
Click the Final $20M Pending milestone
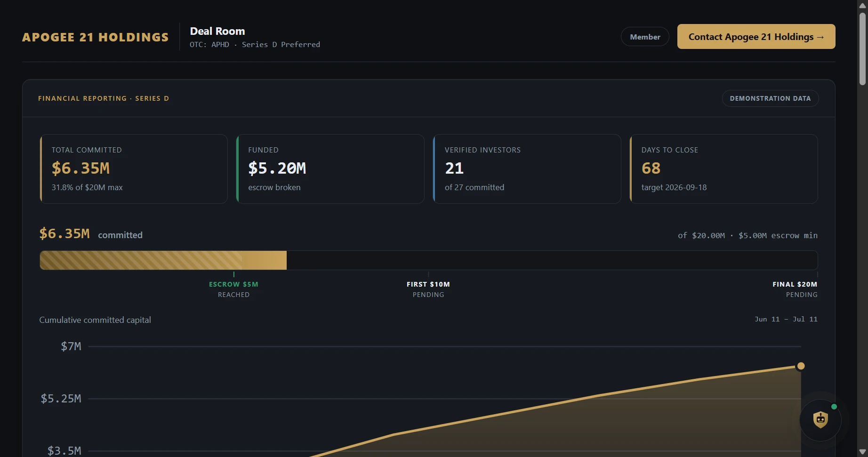(x=795, y=289)
